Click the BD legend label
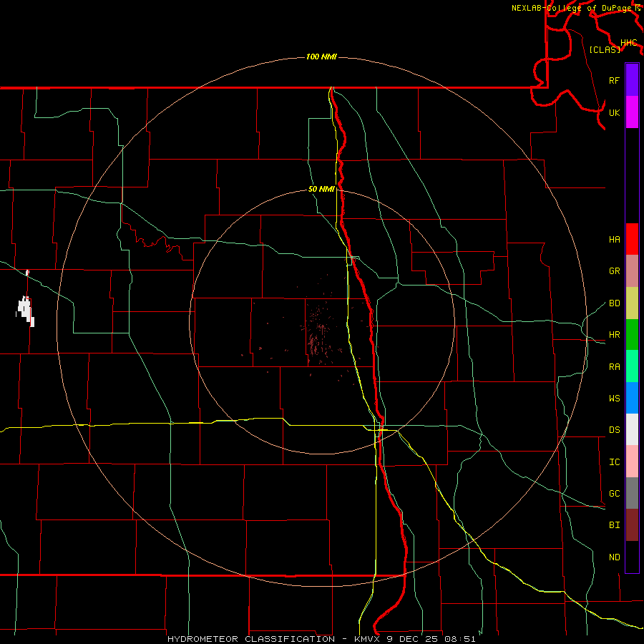This screenshot has height=644, width=644. click(614, 303)
